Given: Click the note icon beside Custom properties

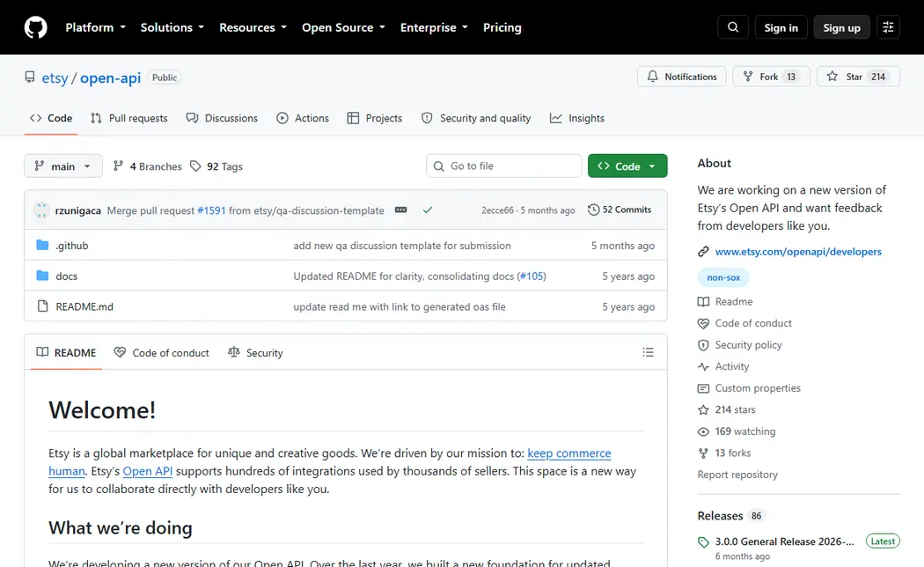Looking at the screenshot, I should click(703, 388).
